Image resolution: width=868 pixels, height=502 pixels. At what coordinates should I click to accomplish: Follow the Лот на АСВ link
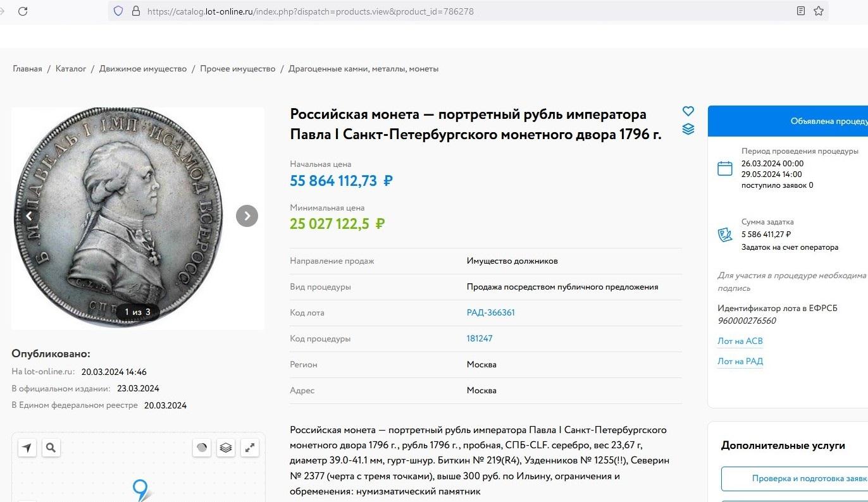740,341
